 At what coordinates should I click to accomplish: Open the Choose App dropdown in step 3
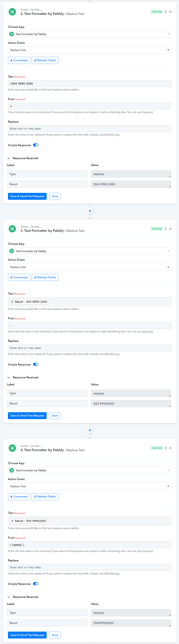point(90,251)
